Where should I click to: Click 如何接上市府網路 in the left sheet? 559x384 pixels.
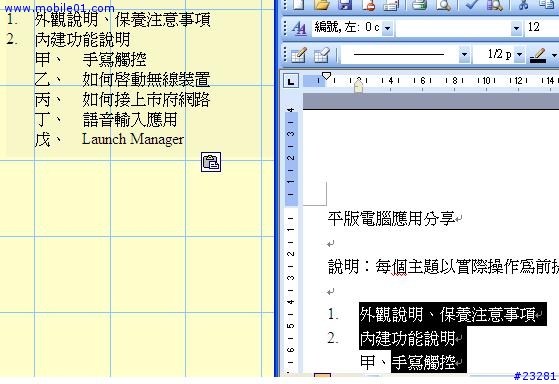pos(146,99)
